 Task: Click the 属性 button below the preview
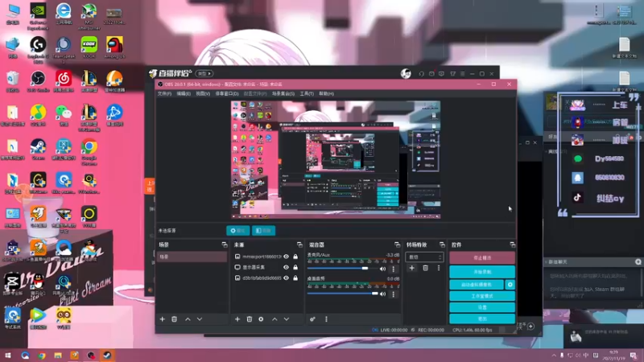237,231
